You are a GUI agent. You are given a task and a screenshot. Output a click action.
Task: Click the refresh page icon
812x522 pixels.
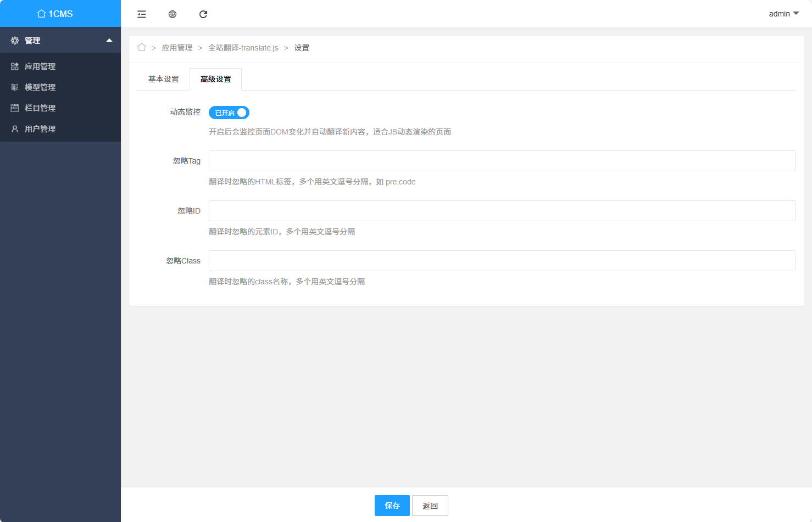coord(203,14)
